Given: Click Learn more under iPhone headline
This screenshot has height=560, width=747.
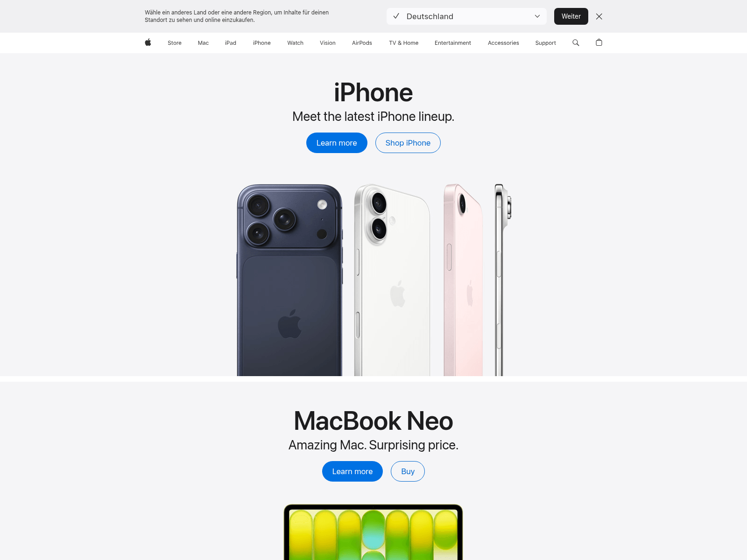Looking at the screenshot, I should pyautogui.click(x=337, y=143).
